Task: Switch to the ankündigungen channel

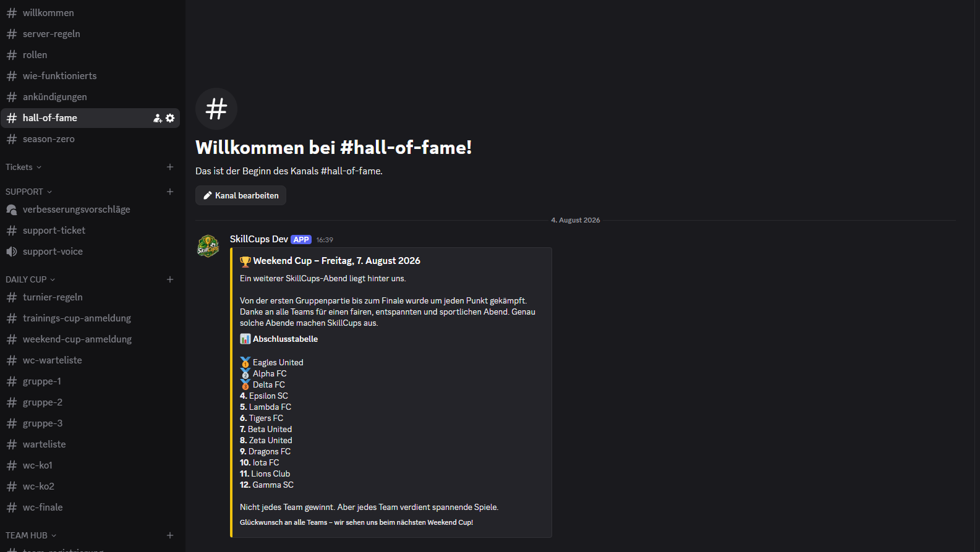Action: coord(90,97)
